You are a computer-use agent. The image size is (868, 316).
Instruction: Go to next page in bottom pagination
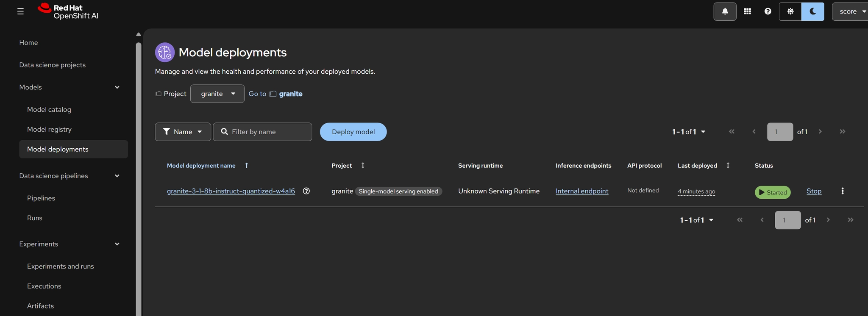828,220
